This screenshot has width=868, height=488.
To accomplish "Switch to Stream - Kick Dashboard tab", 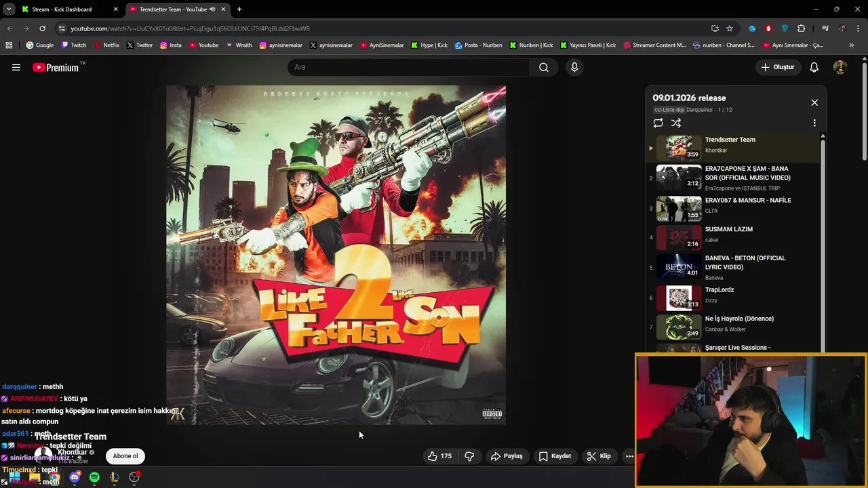I will tap(70, 9).
